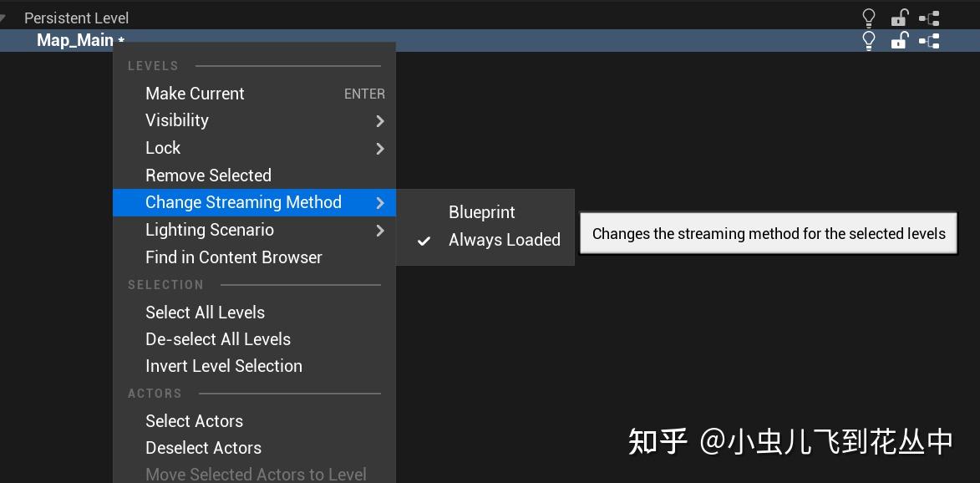This screenshot has height=483, width=980.
Task: Click Select All Levels
Action: pyautogui.click(x=205, y=313)
